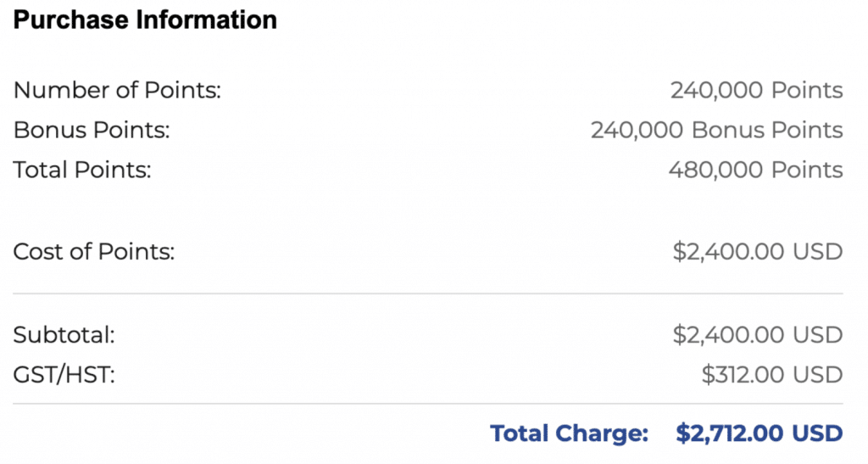This screenshot has width=868, height=464.
Task: Click the GST/HST label
Action: pyautogui.click(x=64, y=374)
